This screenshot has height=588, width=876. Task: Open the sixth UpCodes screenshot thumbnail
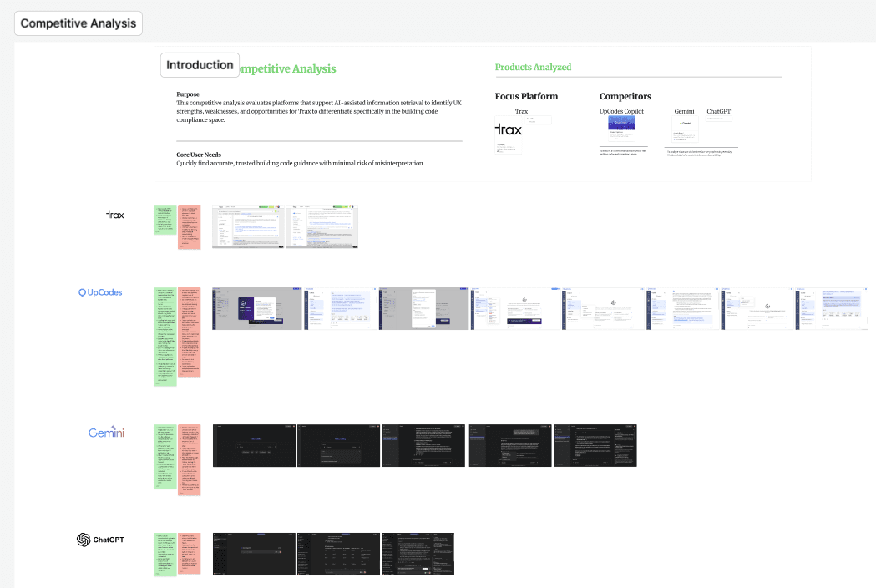[683, 308]
